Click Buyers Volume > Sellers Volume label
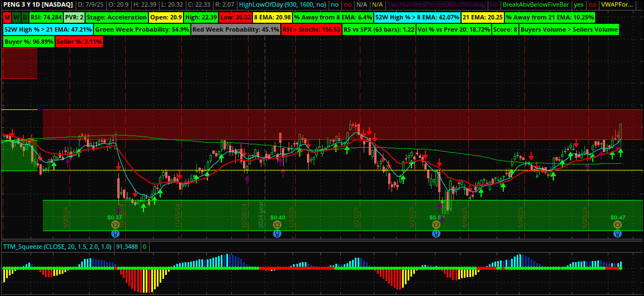This screenshot has width=644, height=296. coord(569,29)
